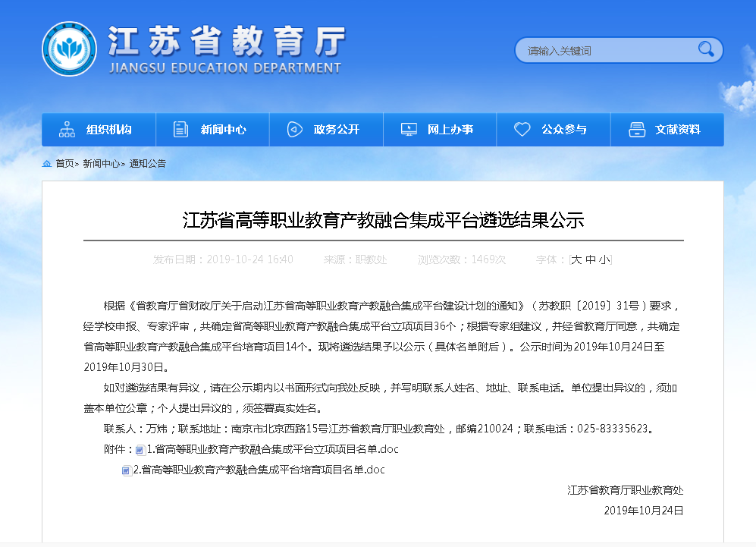Viewport: 756px width, 547px height.
Task: Click the magnifying glass search icon
Action: click(705, 50)
